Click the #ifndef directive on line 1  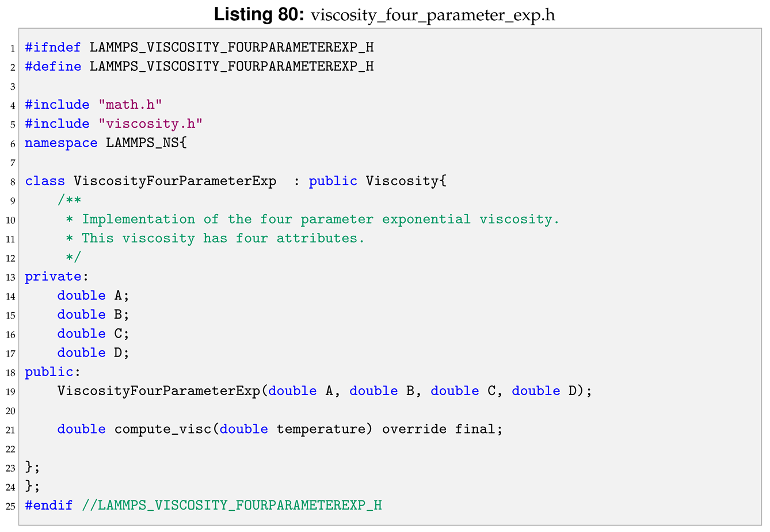pos(53,47)
